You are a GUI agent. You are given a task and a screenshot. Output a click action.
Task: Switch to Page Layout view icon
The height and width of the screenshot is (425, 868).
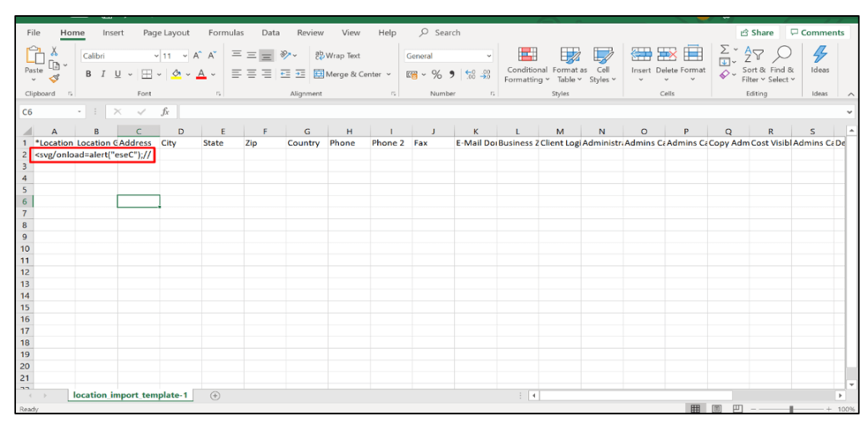pyautogui.click(x=716, y=409)
